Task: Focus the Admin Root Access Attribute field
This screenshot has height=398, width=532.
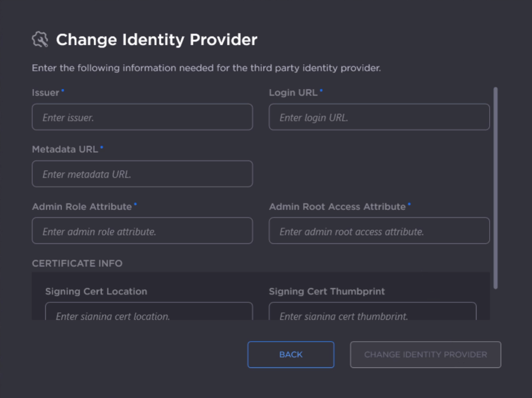Action: pyautogui.click(x=379, y=231)
